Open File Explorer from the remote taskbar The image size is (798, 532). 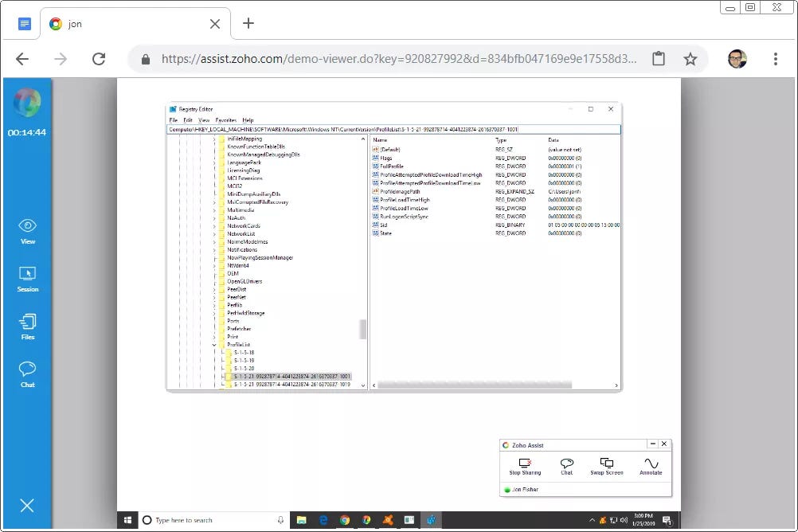click(302, 520)
